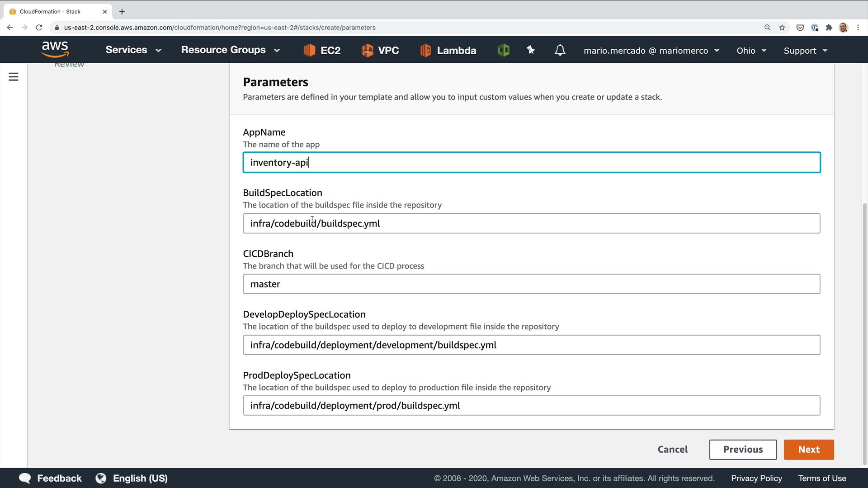Click the pin shortcuts icon
This screenshot has height=488, width=868.
coord(531,50)
